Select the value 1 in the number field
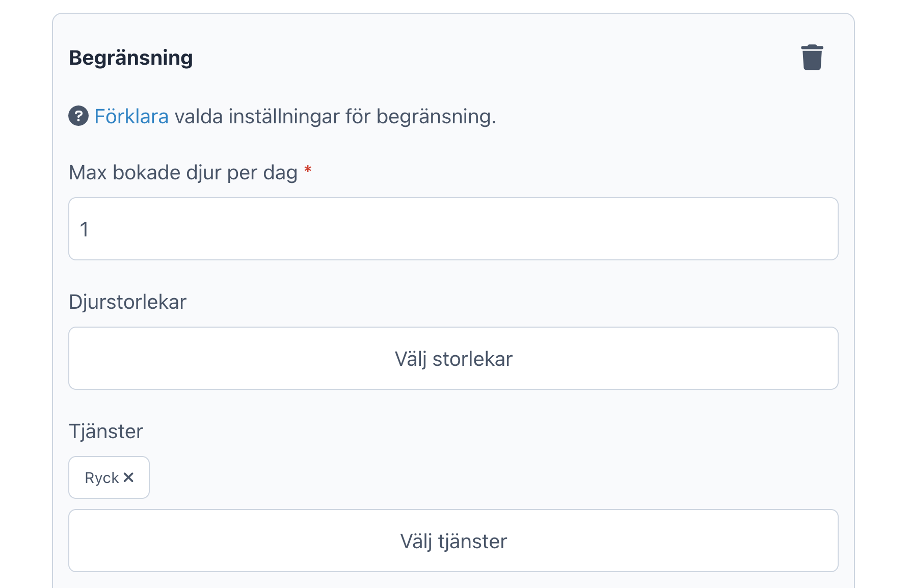The width and height of the screenshot is (910, 588). (86, 229)
